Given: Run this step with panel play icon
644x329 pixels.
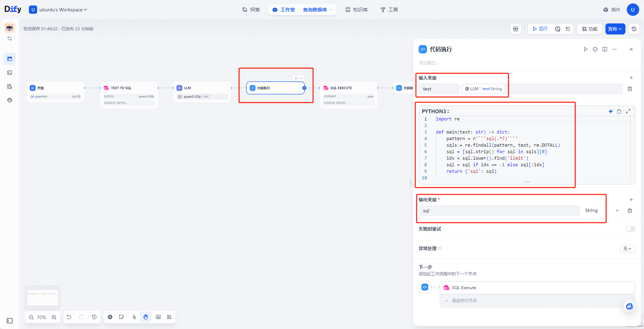Looking at the screenshot, I should (x=586, y=49).
